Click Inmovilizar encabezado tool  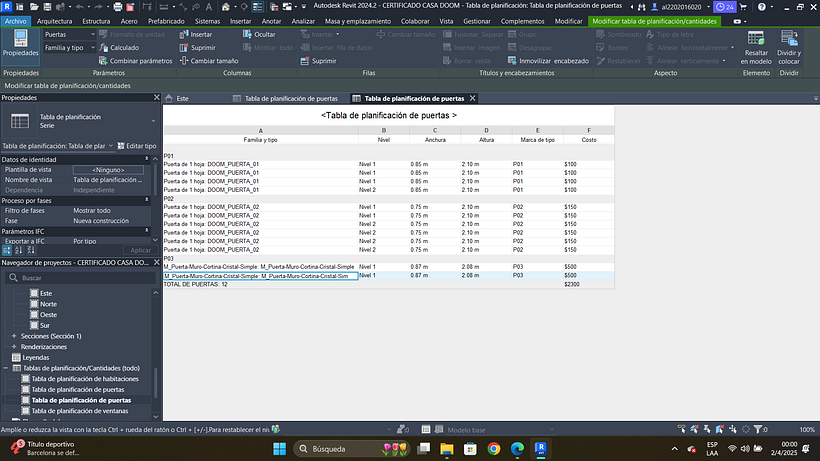click(548, 61)
